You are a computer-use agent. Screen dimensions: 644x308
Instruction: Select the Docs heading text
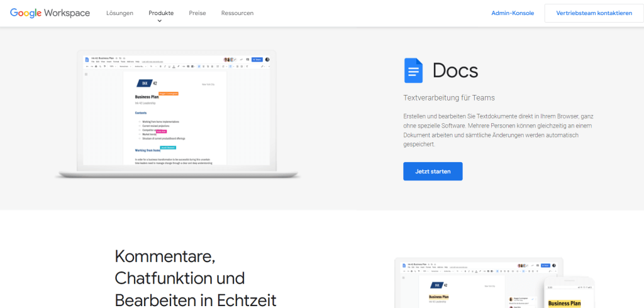455,70
